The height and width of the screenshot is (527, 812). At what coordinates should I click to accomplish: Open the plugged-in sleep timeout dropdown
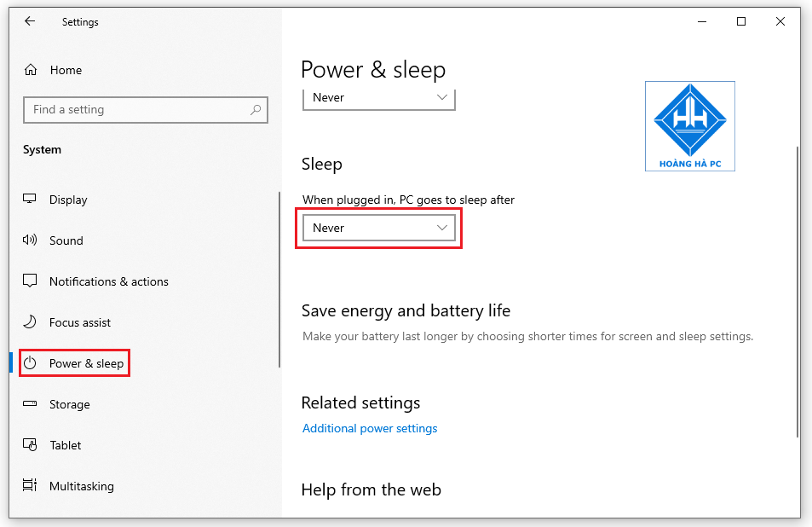(378, 228)
